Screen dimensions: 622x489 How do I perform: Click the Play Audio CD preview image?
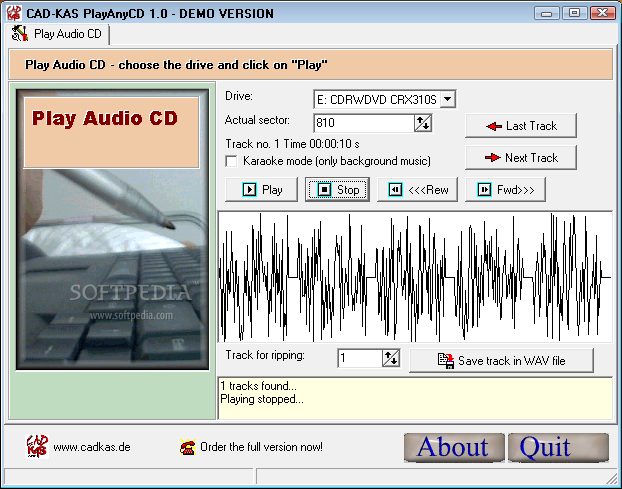click(112, 230)
